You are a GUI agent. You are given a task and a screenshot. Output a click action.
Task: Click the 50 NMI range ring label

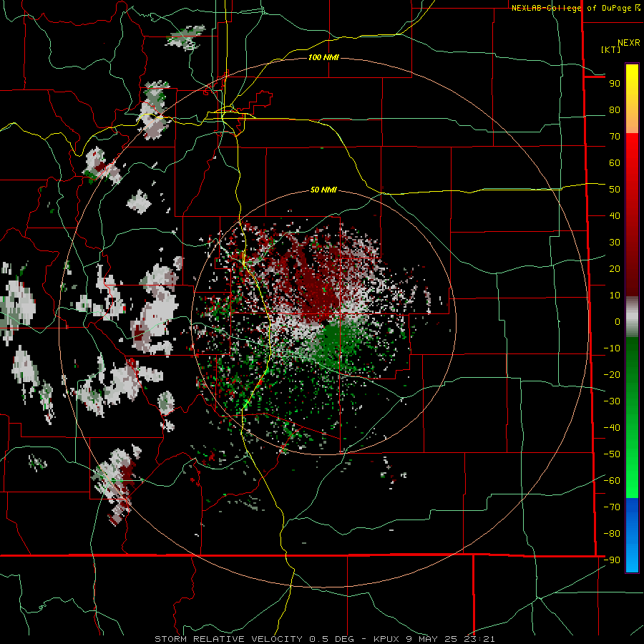pos(323,190)
